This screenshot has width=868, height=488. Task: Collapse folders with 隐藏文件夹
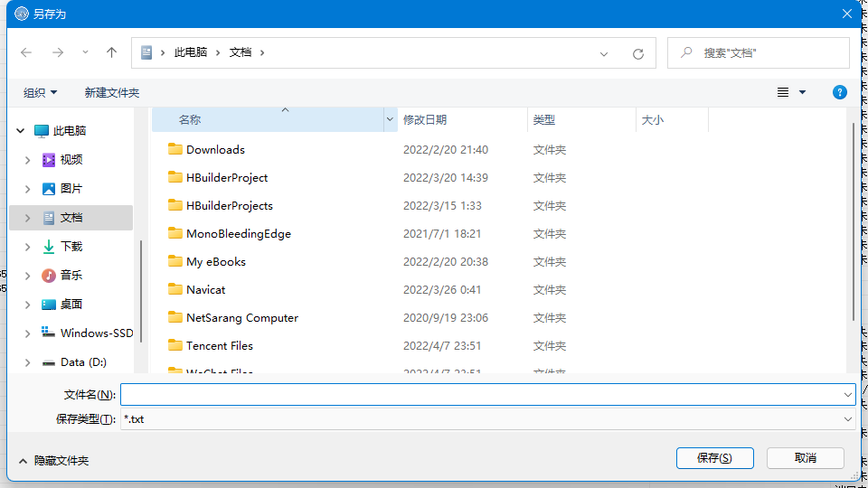coord(53,460)
